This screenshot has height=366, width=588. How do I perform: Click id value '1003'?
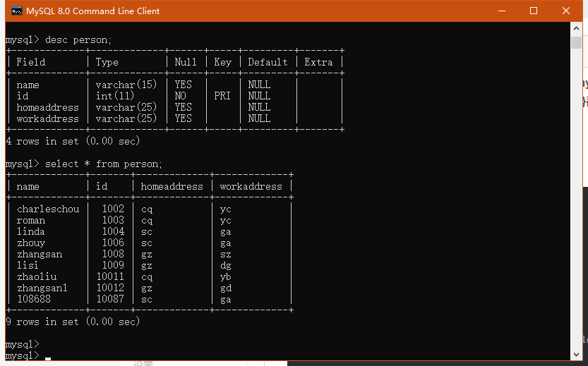113,220
